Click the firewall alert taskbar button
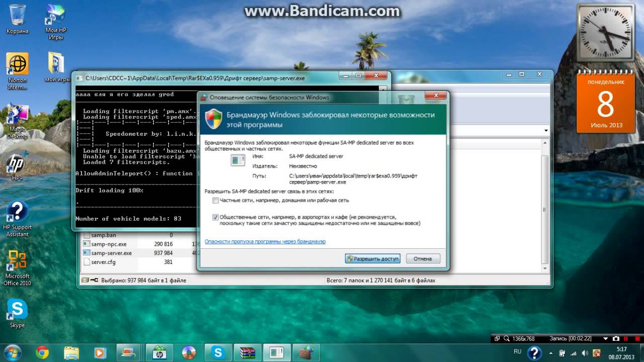 pos(305,352)
